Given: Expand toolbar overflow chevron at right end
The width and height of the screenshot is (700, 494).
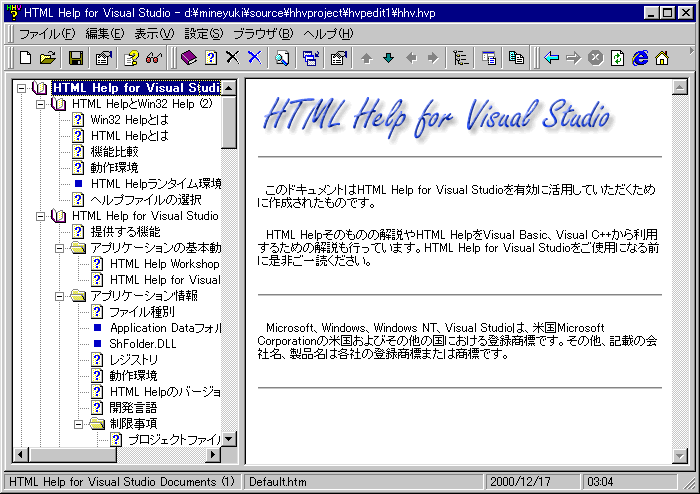Looking at the screenshot, I should [692, 50].
